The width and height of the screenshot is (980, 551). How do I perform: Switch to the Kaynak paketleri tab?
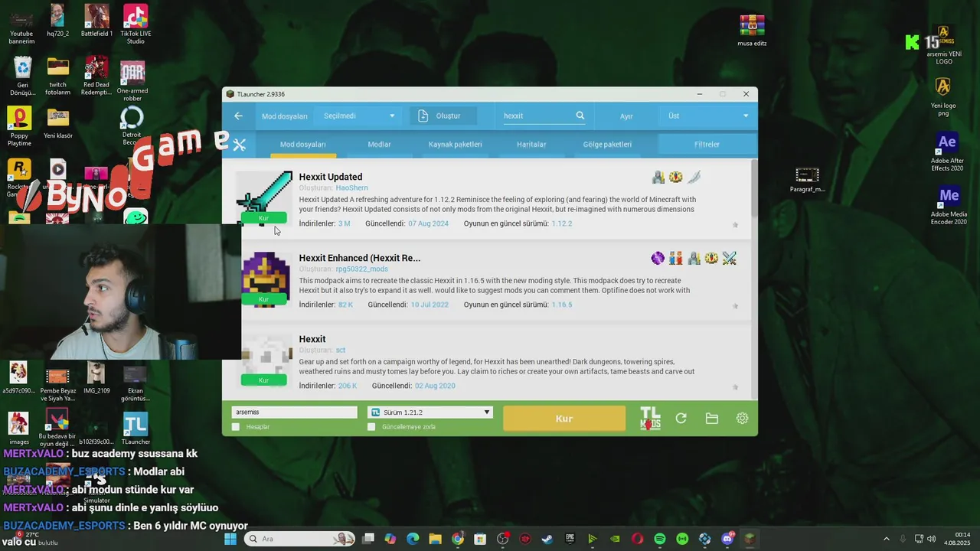455,144
